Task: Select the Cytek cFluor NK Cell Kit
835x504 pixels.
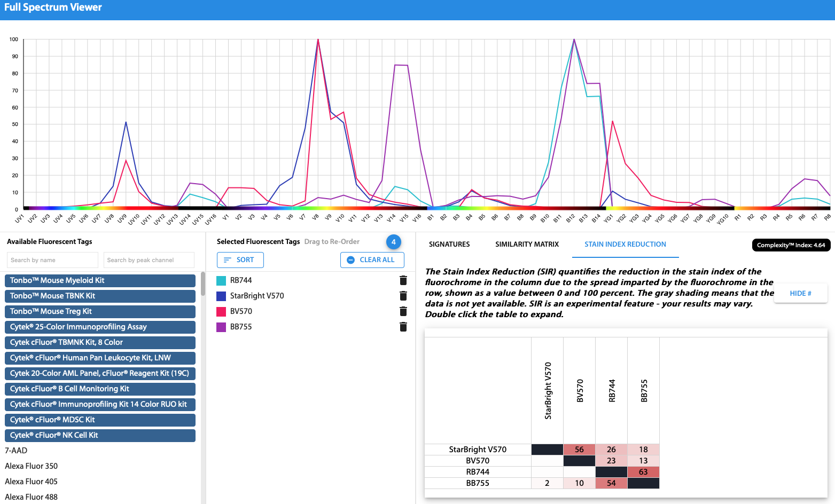Action: pyautogui.click(x=100, y=435)
